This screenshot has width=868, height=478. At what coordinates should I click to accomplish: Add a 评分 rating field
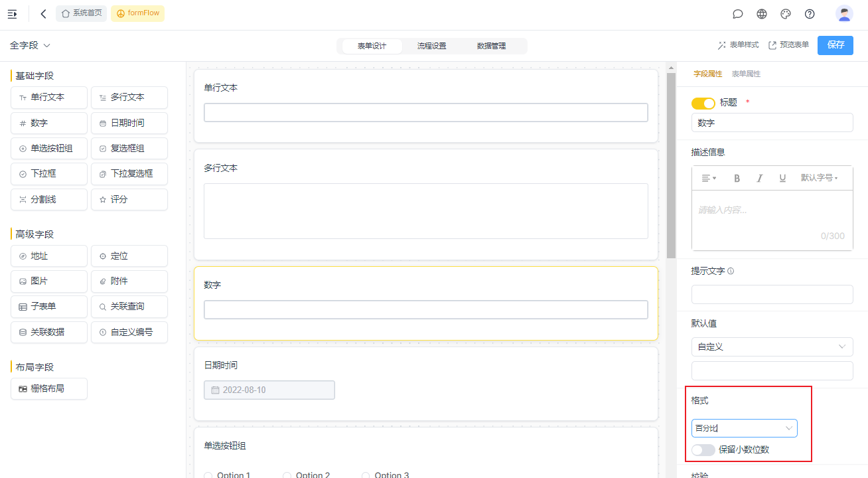tap(129, 199)
